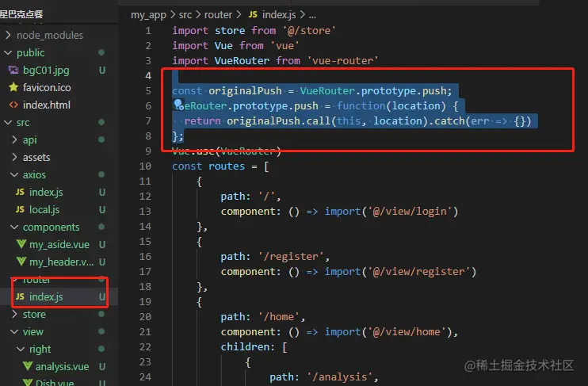Open analysis.vue file
Screen dimensions: 588x386
[63, 366]
